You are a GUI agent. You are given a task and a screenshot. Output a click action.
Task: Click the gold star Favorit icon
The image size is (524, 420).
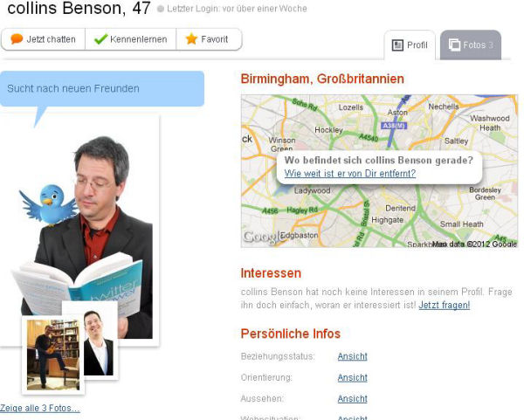click(191, 38)
